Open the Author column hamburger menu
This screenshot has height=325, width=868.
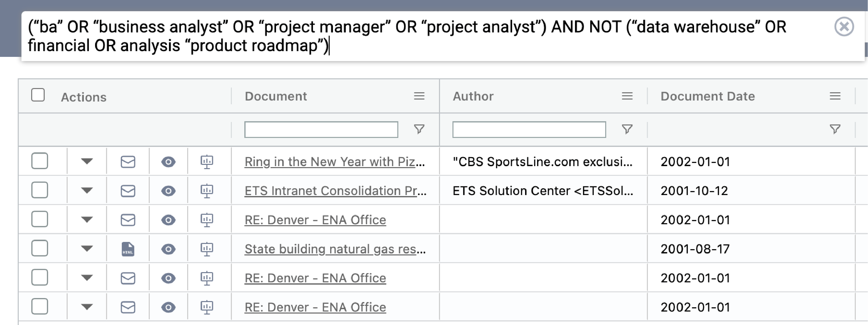tap(627, 96)
